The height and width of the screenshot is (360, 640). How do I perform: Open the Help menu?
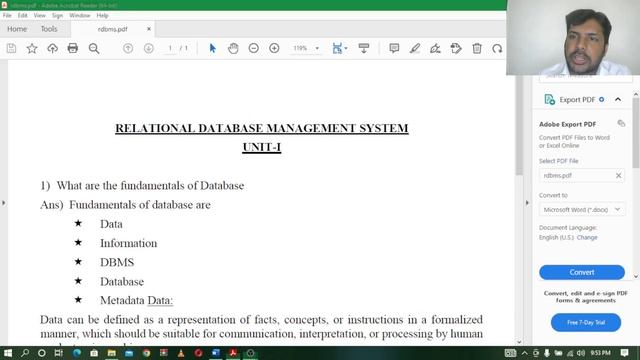(102, 15)
